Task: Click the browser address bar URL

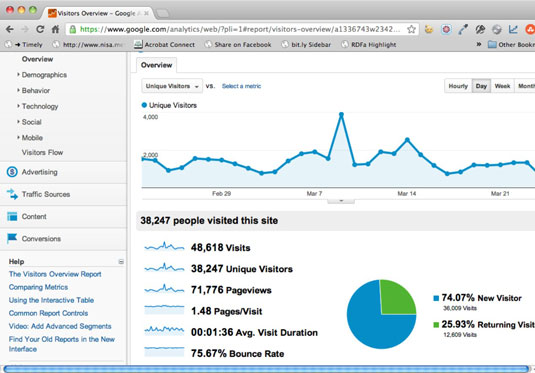Action: pyautogui.click(x=240, y=29)
